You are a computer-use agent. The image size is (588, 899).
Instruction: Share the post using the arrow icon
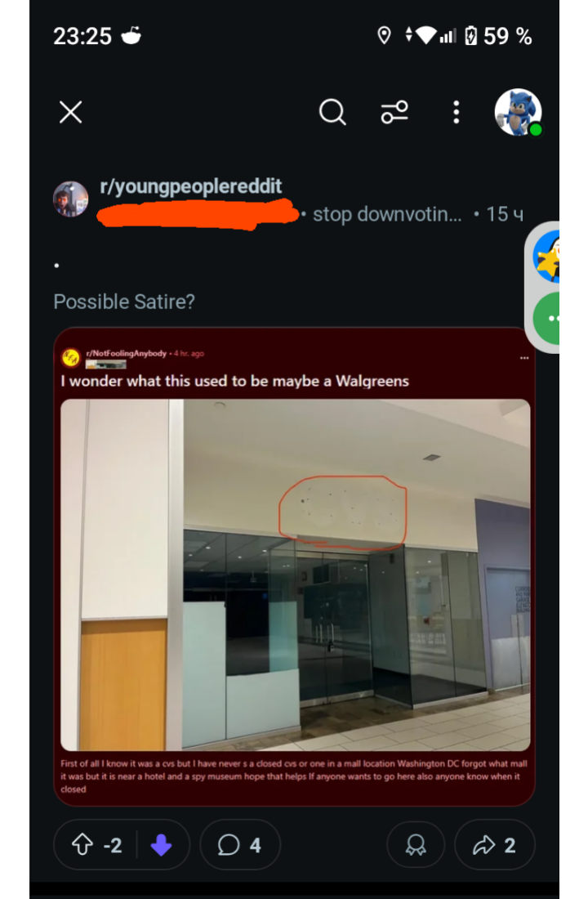tap(495, 844)
